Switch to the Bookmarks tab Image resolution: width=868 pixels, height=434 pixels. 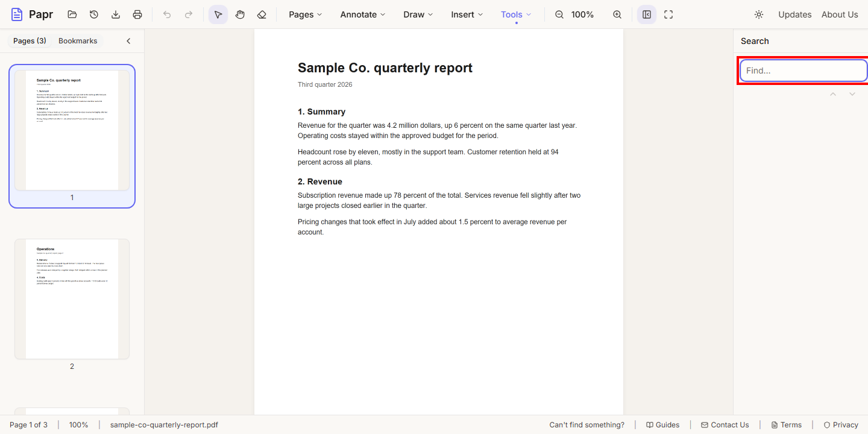pos(78,41)
